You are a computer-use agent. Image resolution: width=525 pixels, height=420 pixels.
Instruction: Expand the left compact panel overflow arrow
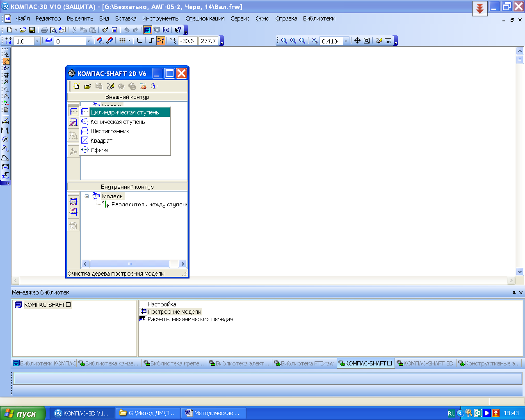(x=5, y=183)
